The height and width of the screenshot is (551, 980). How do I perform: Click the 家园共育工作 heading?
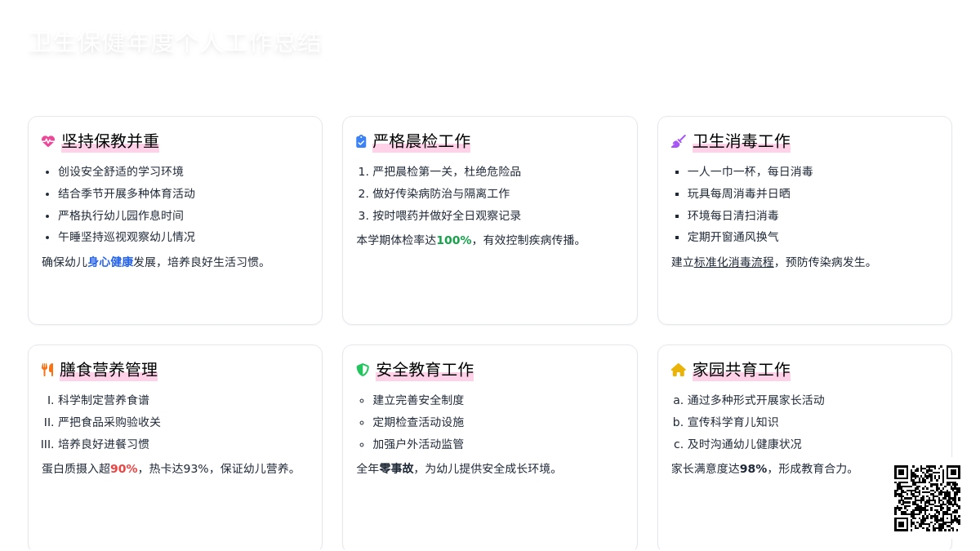742,370
